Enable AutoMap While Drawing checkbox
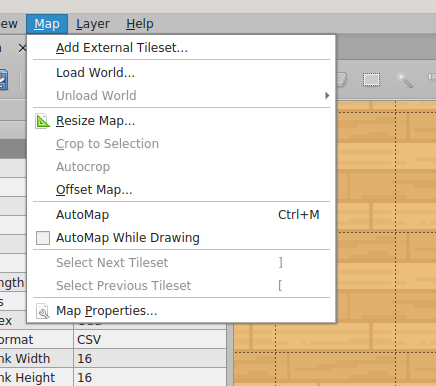Screen dimensions: 436x386 (43, 238)
